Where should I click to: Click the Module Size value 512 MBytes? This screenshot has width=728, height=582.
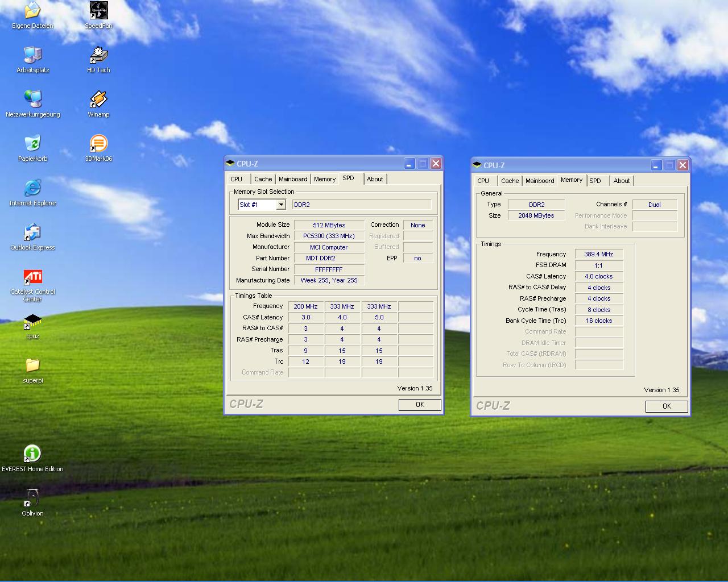[329, 225]
